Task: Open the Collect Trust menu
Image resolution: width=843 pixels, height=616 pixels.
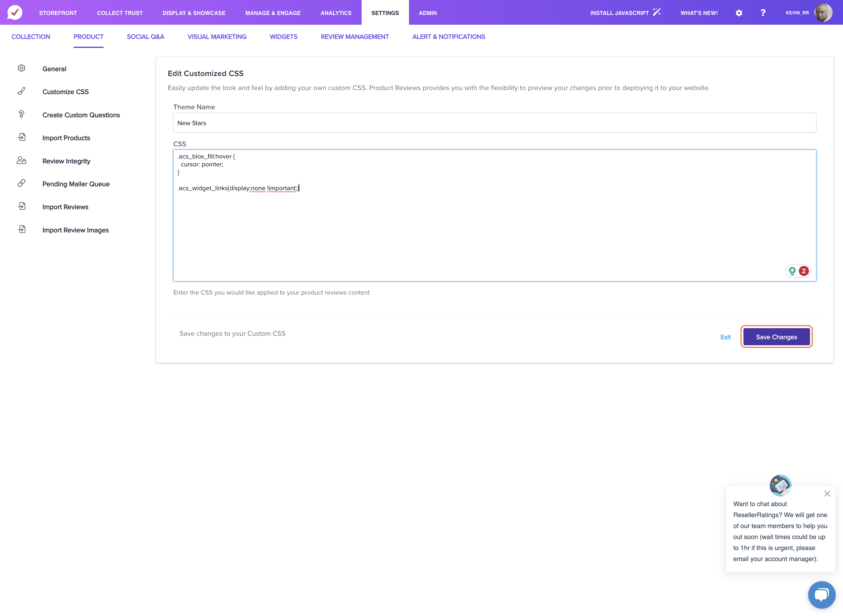Action: (120, 13)
